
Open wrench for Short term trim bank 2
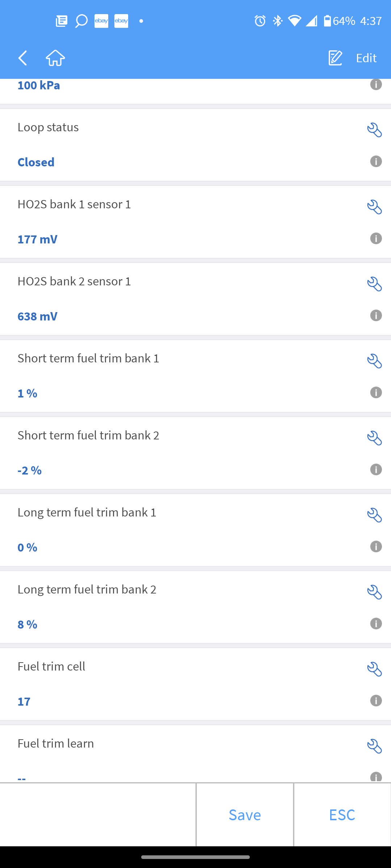[x=374, y=438]
